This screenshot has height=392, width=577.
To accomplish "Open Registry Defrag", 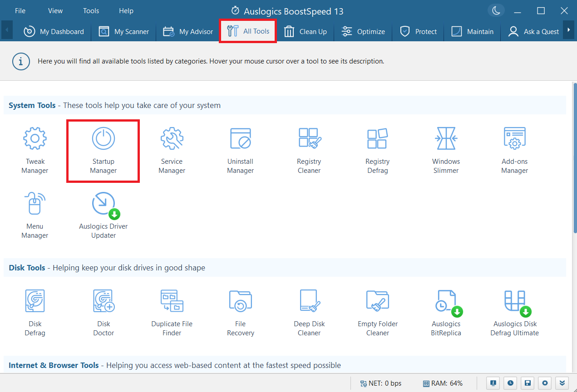I will pyautogui.click(x=378, y=151).
